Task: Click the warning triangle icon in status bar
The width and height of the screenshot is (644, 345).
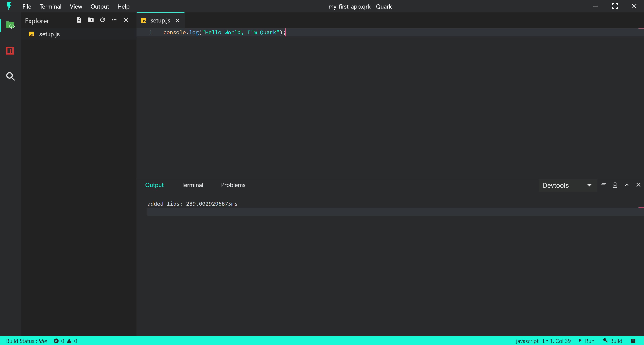Action: (x=69, y=341)
